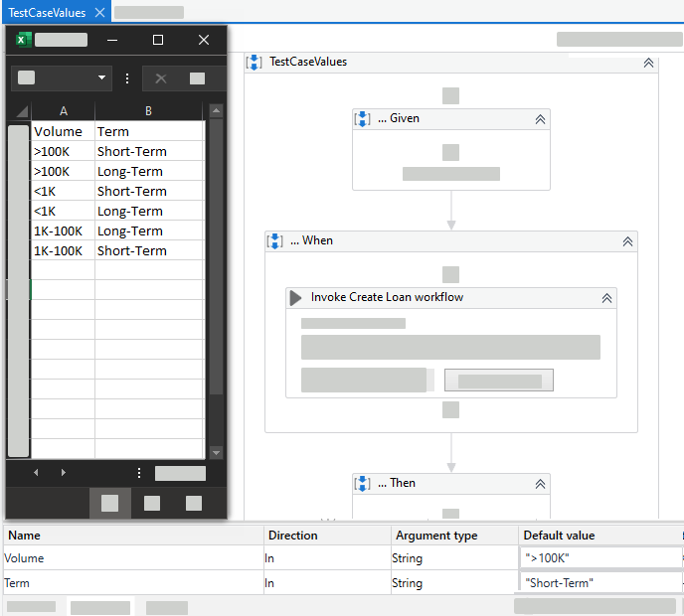Select the first <1K cell in column A
Image resolution: width=684 pixels, height=616 pixels.
(63, 191)
